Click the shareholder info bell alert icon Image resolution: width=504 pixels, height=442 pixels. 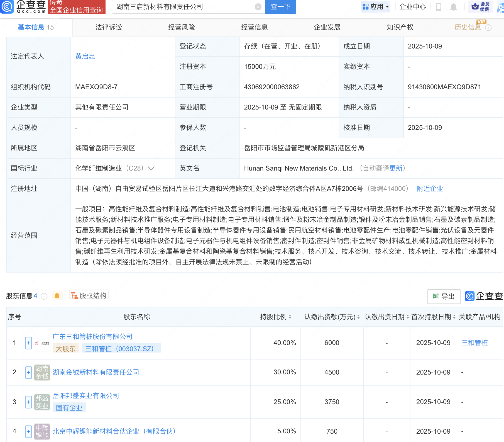coord(57,296)
